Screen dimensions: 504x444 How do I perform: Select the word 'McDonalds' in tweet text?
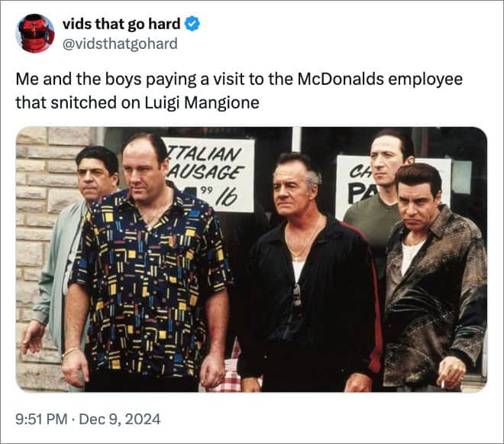pyautogui.click(x=341, y=79)
